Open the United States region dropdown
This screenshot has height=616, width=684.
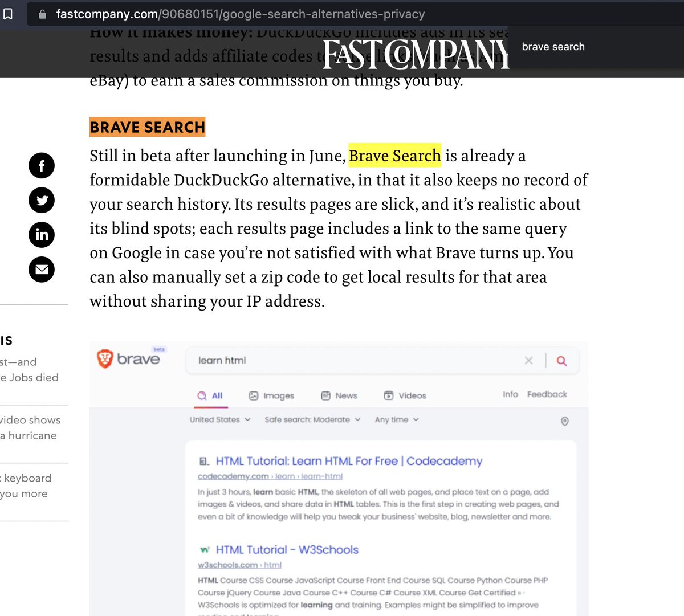coord(220,419)
